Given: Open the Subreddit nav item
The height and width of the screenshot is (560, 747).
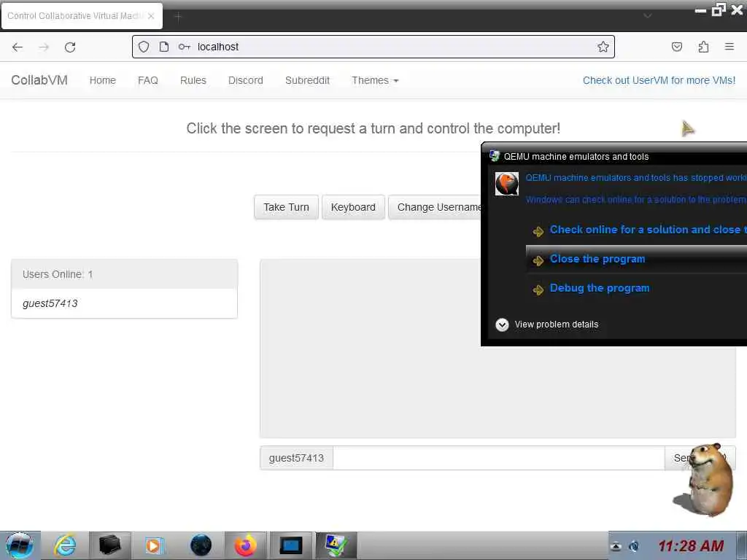Looking at the screenshot, I should (307, 80).
